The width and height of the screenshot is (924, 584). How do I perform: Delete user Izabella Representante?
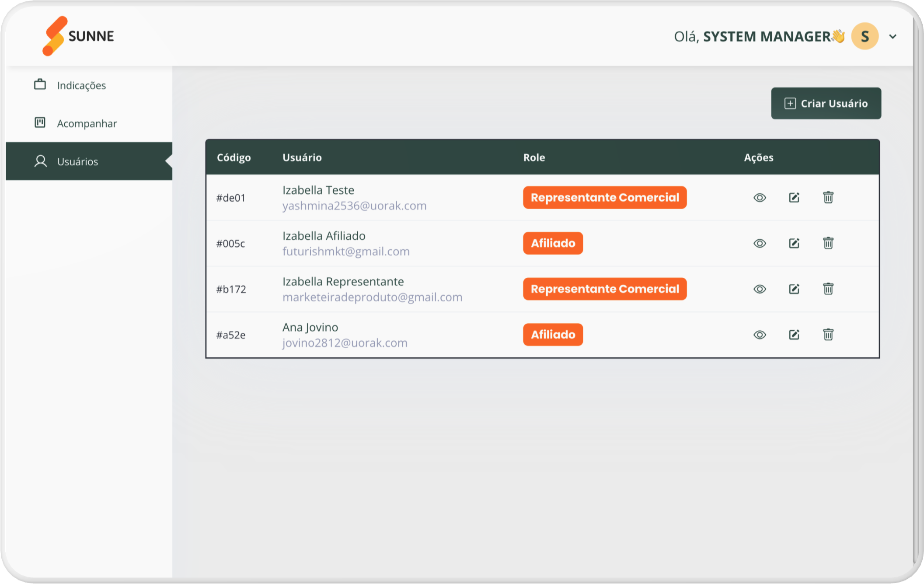pyautogui.click(x=828, y=289)
